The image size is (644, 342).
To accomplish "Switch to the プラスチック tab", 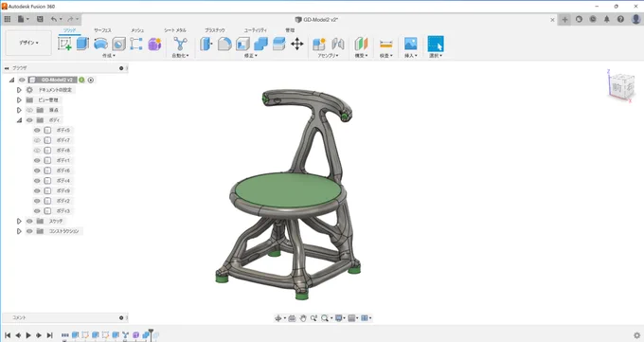I will pos(215,30).
